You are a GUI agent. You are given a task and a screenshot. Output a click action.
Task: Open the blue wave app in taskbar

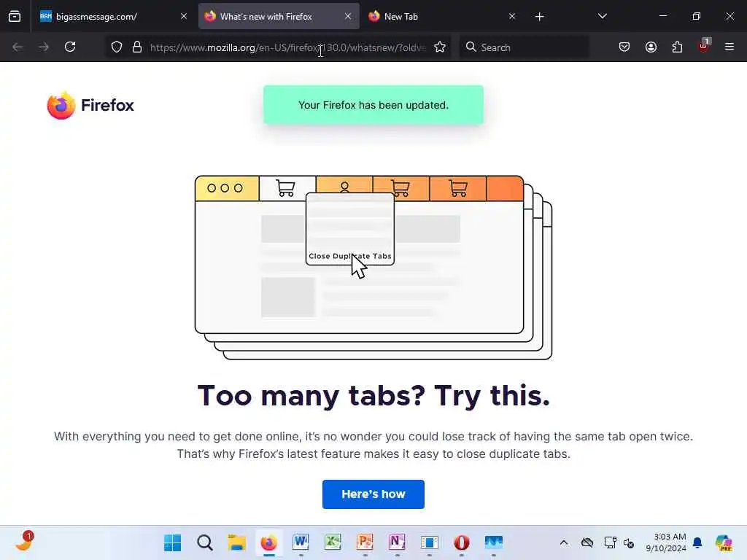494,542
